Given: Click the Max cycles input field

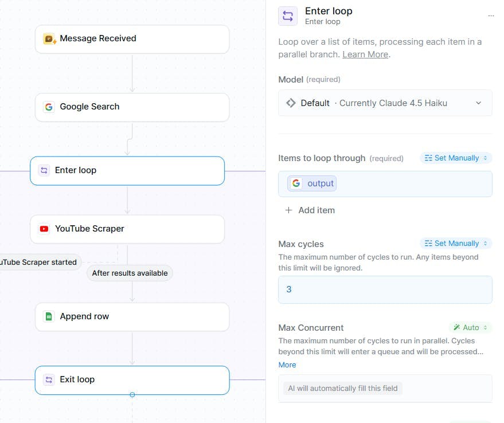Looking at the screenshot, I should click(385, 289).
